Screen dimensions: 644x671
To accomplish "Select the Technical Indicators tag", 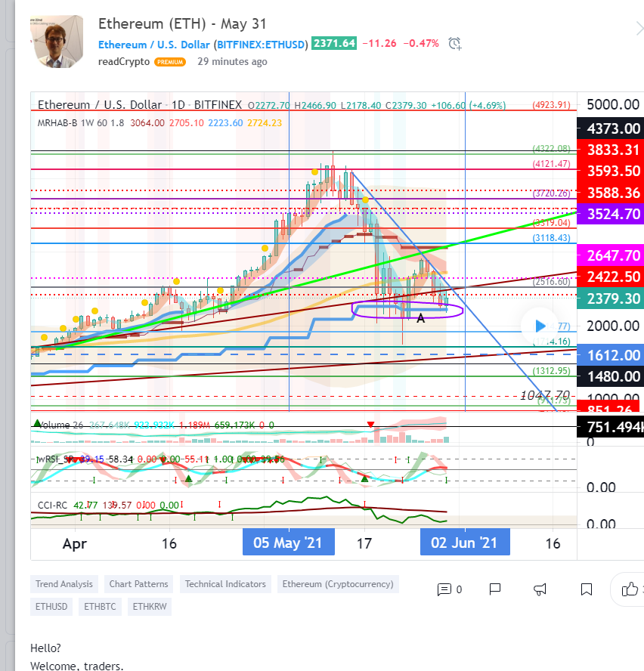I will click(x=225, y=584).
